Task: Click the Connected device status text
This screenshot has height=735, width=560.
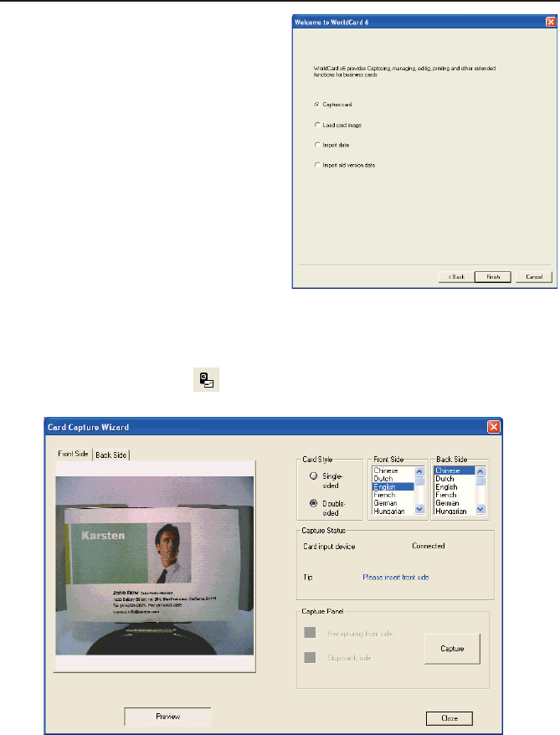Action: [x=429, y=546]
